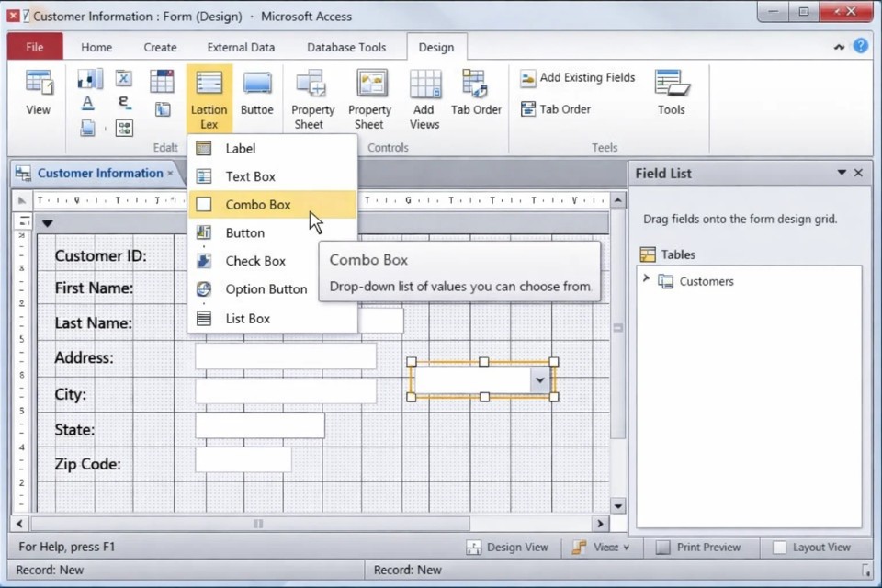
Task: Click the Address text box field
Action: [x=286, y=357]
